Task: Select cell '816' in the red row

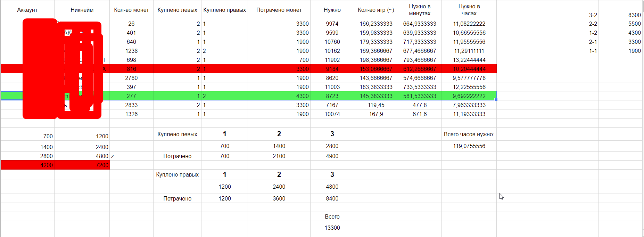Action: click(x=131, y=69)
